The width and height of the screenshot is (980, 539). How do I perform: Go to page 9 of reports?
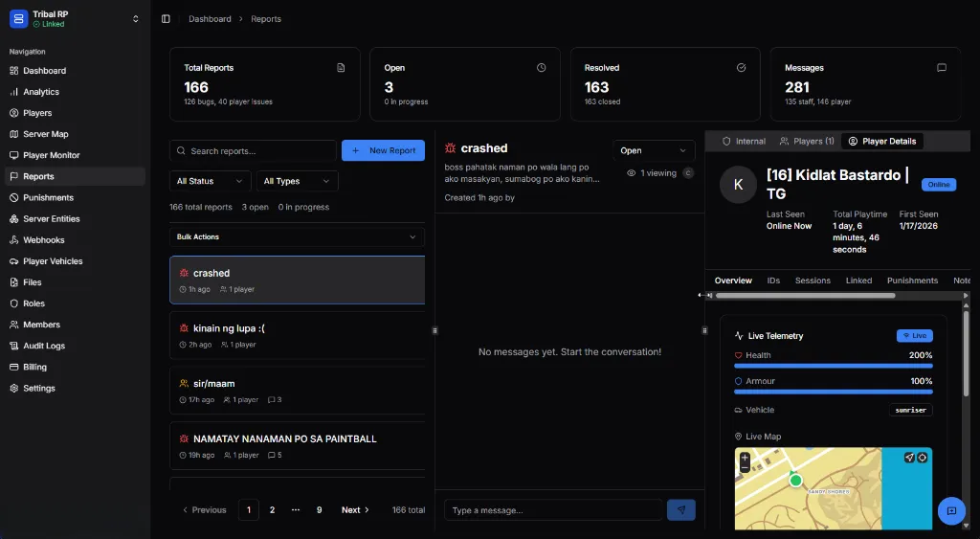click(319, 510)
